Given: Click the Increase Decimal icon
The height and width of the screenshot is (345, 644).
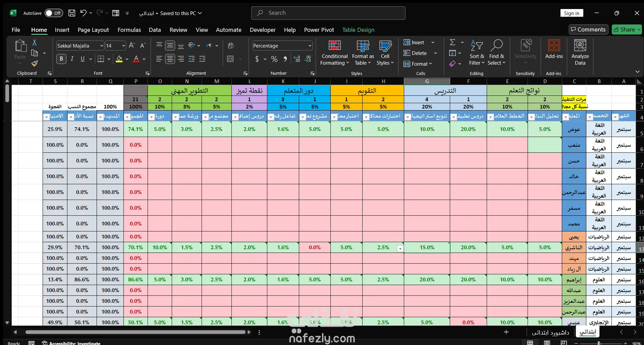Looking at the screenshot, I should coord(297,59).
